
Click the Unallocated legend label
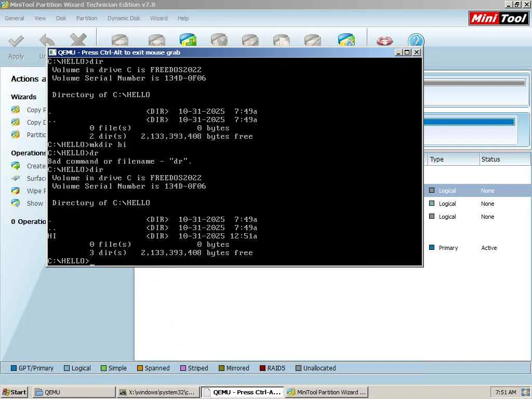320,368
